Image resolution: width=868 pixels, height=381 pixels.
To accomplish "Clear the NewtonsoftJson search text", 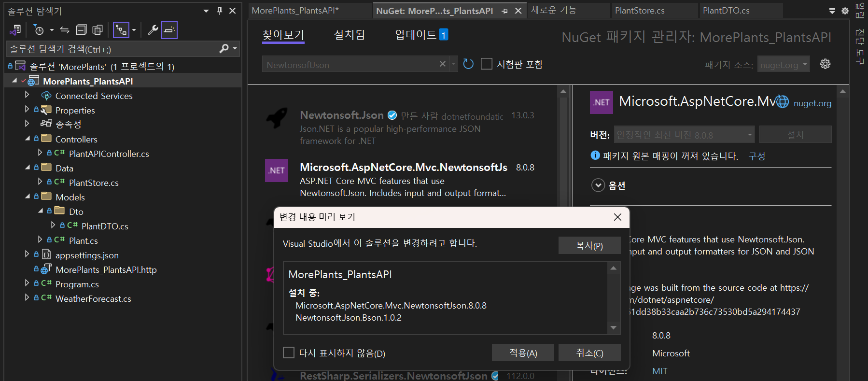I will [443, 64].
